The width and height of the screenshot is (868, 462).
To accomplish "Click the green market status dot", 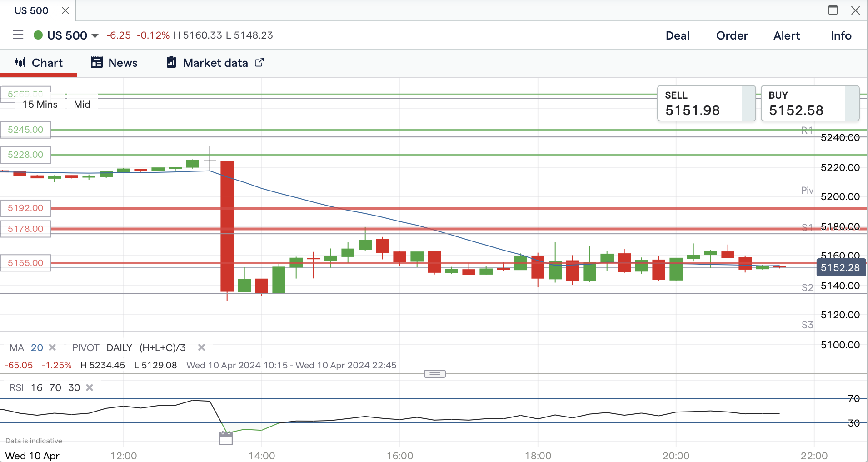I will pos(38,35).
